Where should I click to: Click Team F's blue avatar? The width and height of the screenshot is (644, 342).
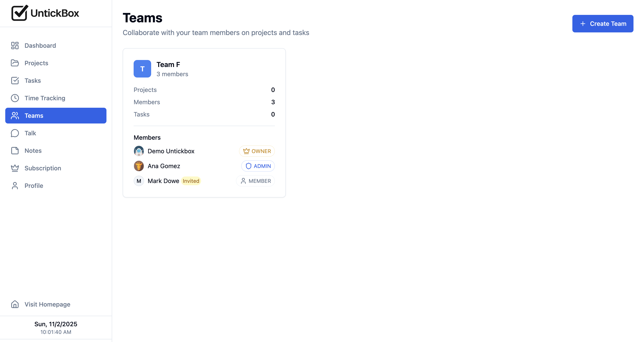click(142, 69)
